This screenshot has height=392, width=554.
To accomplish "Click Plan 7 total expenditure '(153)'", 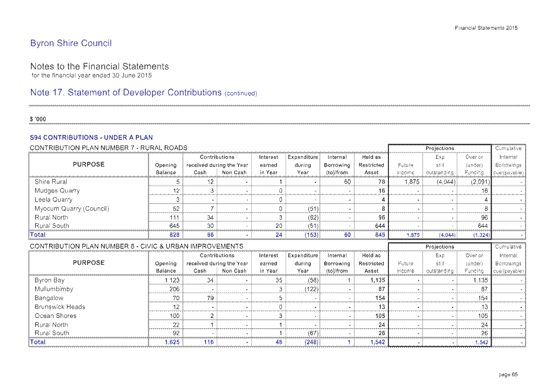I will coord(311,234).
